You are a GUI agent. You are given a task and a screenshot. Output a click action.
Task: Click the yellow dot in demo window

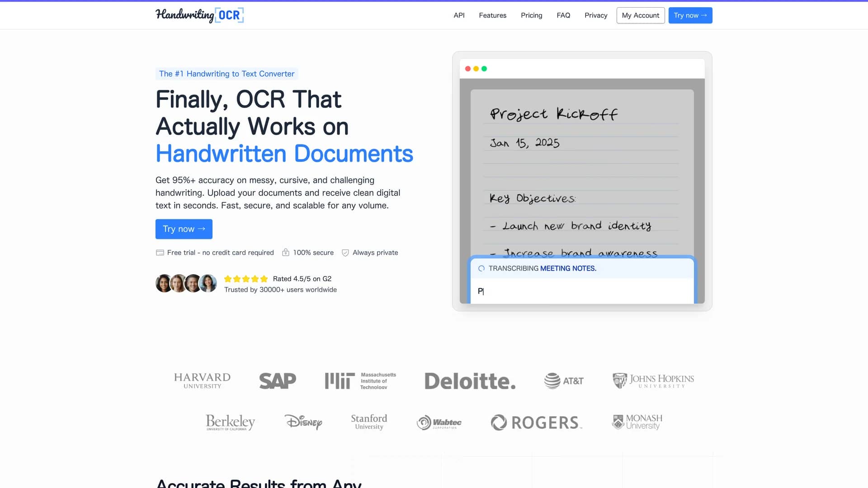[476, 69]
